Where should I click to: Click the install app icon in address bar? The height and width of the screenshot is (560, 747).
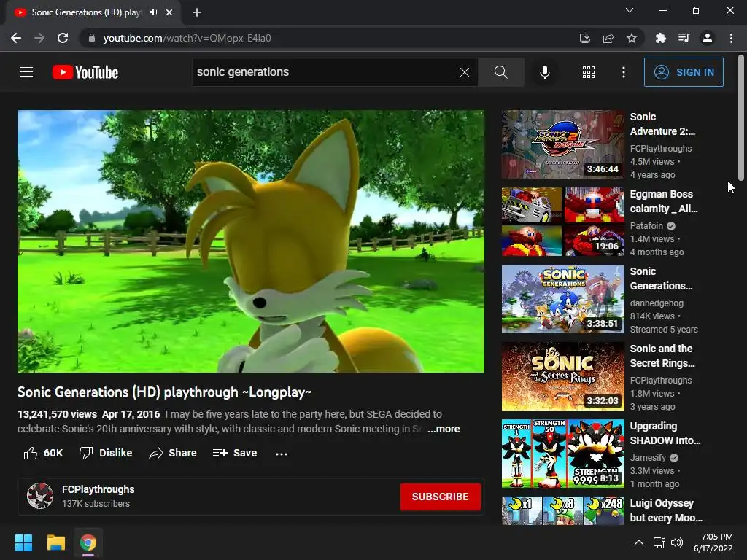tap(584, 38)
